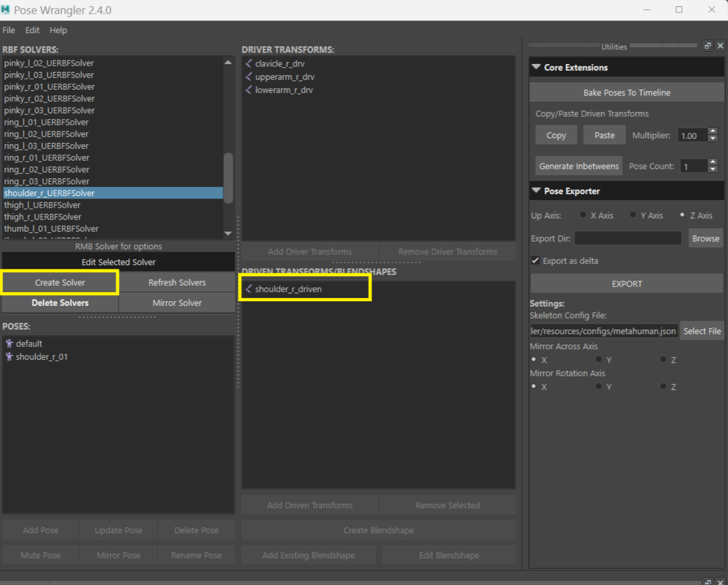Close the Utilities panel
Screen dimensions: 728x585
[x=721, y=46]
